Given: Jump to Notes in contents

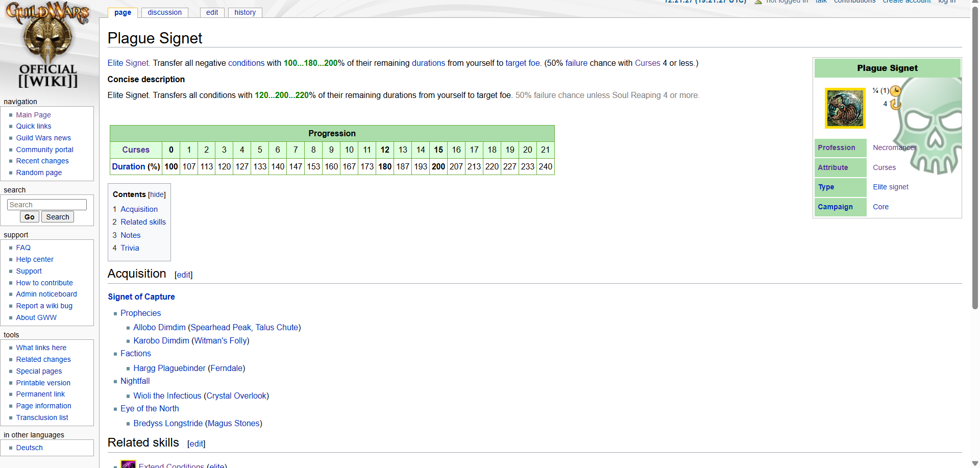Looking at the screenshot, I should [130, 235].
